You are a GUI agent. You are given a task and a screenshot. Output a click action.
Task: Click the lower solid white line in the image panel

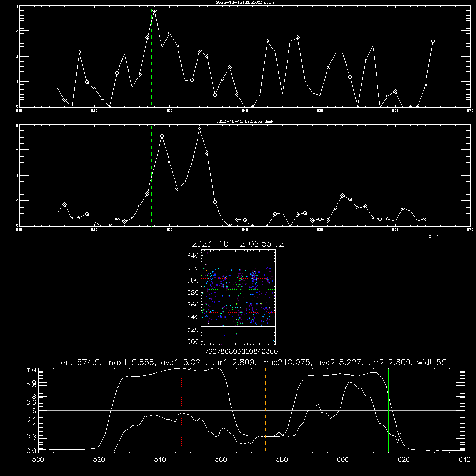tap(238, 326)
